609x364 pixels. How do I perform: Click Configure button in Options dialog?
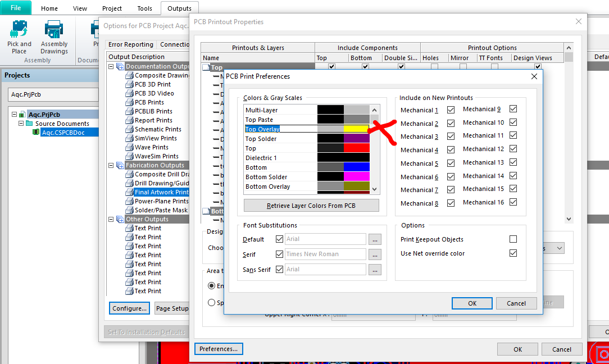pos(129,308)
